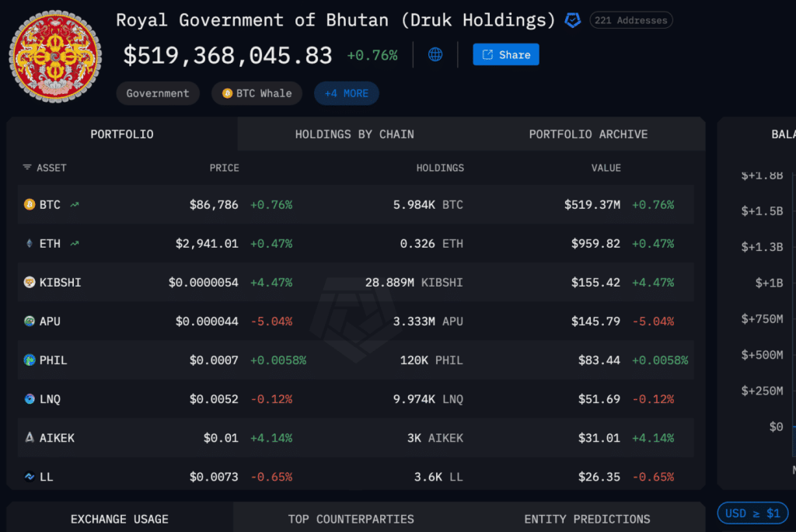Expand the +4 MORE tags

pos(346,93)
